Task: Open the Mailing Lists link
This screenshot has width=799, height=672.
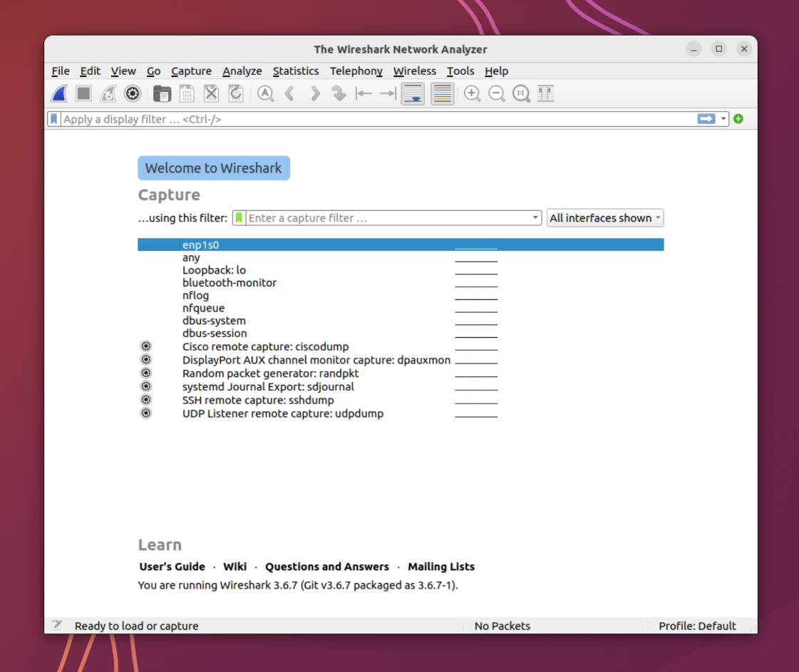Action: pos(441,567)
